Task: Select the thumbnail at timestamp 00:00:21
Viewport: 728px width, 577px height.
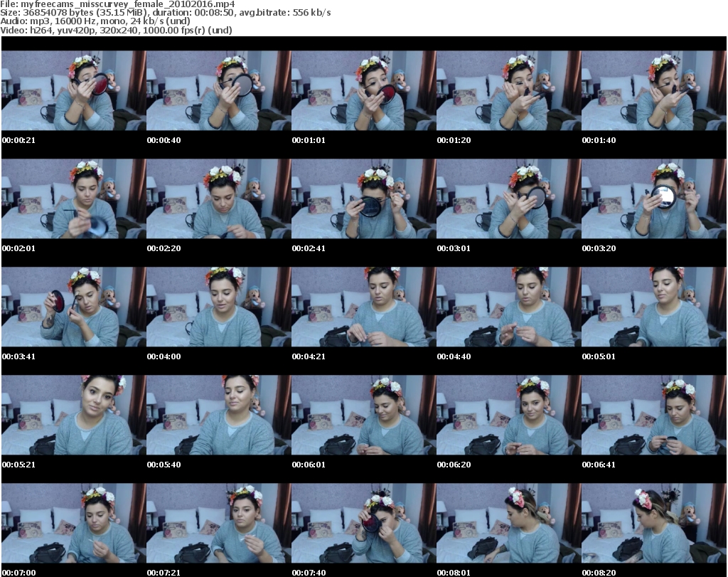Action: click(x=73, y=90)
